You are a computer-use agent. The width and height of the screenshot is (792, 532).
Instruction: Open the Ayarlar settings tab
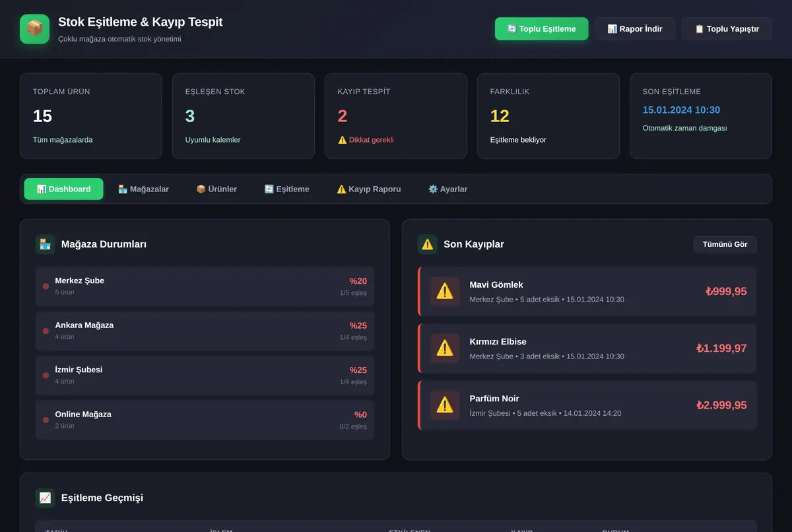tap(447, 189)
